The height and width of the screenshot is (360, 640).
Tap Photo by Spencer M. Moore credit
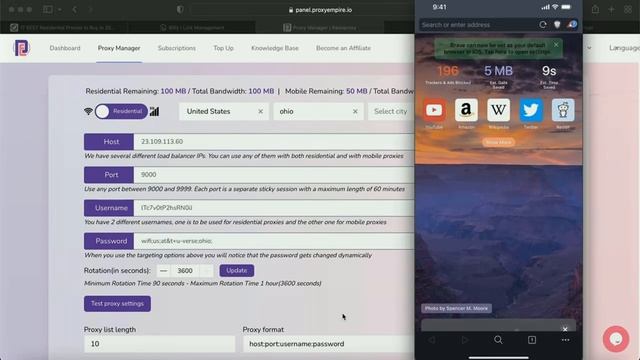coord(456,308)
